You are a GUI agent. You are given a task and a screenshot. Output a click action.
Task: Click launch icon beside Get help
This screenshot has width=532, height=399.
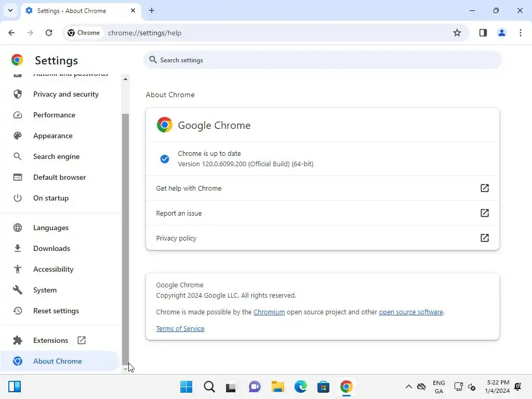click(485, 188)
